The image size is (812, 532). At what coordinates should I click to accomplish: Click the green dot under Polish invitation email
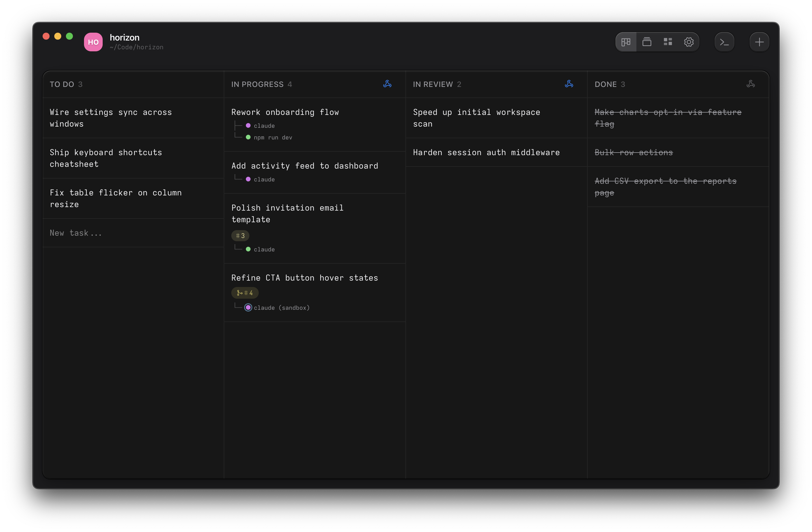tap(248, 249)
